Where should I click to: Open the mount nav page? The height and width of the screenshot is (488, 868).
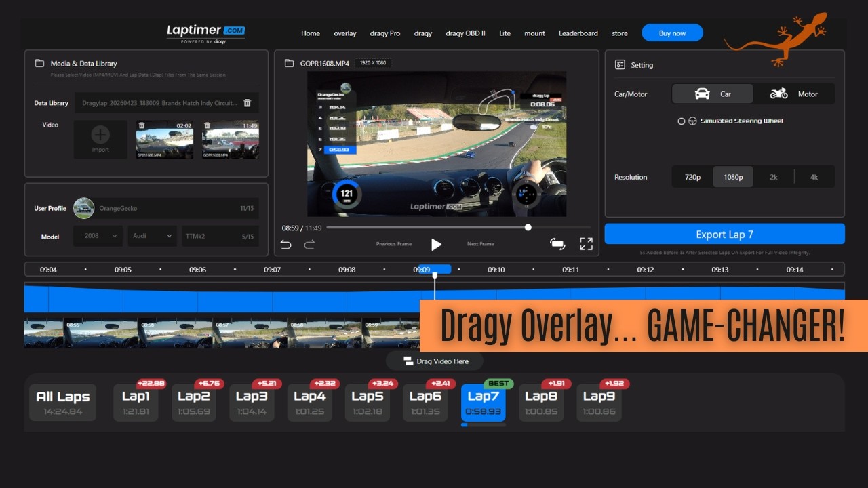pyautogui.click(x=534, y=33)
